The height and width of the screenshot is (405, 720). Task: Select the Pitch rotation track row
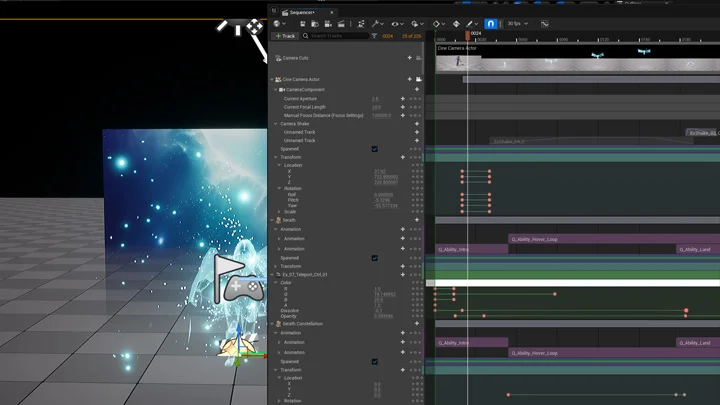coord(293,200)
